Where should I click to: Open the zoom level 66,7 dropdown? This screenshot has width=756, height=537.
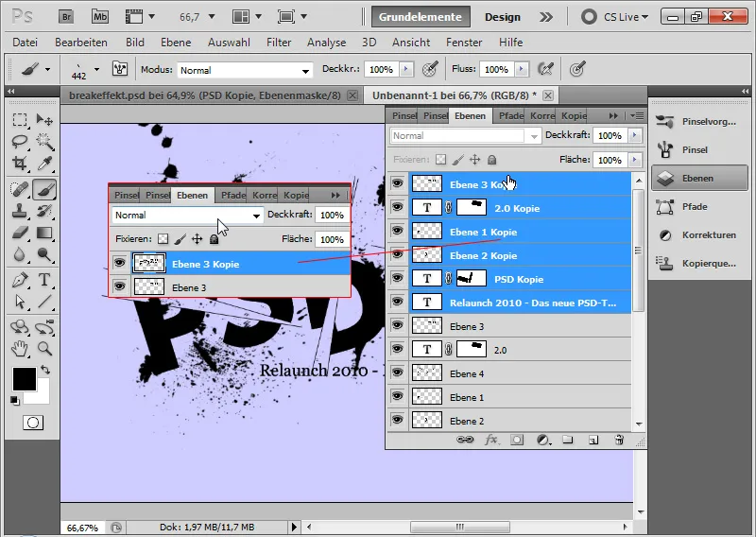(211, 17)
